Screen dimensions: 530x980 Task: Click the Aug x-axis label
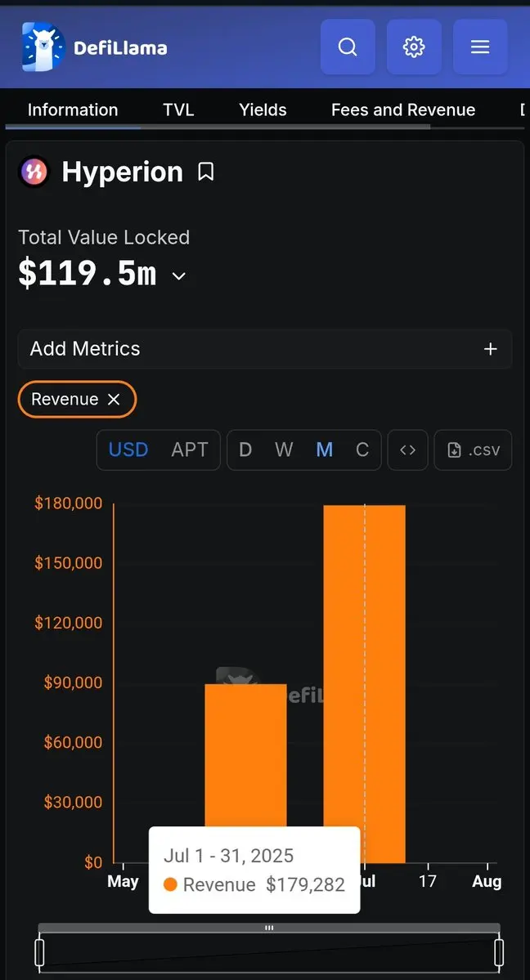coord(487,882)
